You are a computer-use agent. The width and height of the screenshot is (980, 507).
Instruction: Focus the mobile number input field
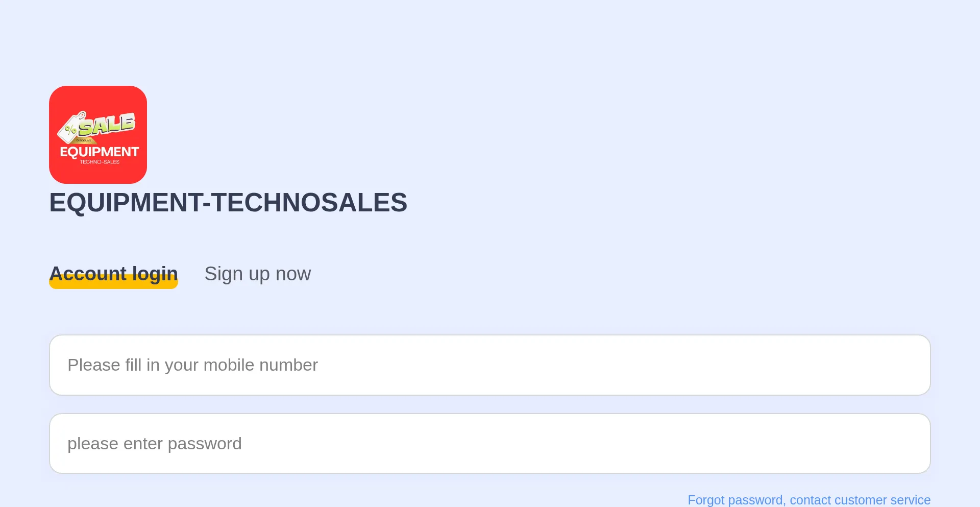490,365
